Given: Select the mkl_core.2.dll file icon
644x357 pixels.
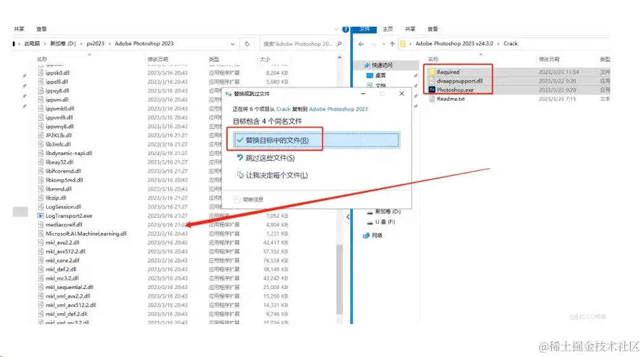Looking at the screenshot, I should pos(41,260).
